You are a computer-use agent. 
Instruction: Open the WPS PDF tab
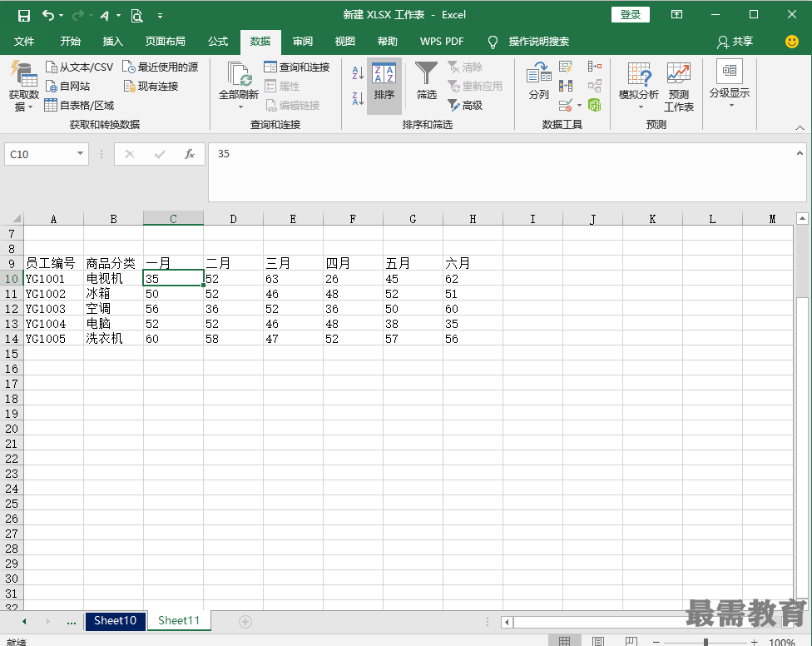click(442, 42)
